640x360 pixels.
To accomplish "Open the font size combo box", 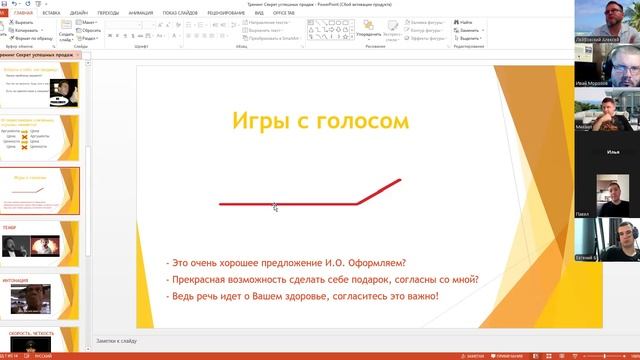I will pos(149,25).
